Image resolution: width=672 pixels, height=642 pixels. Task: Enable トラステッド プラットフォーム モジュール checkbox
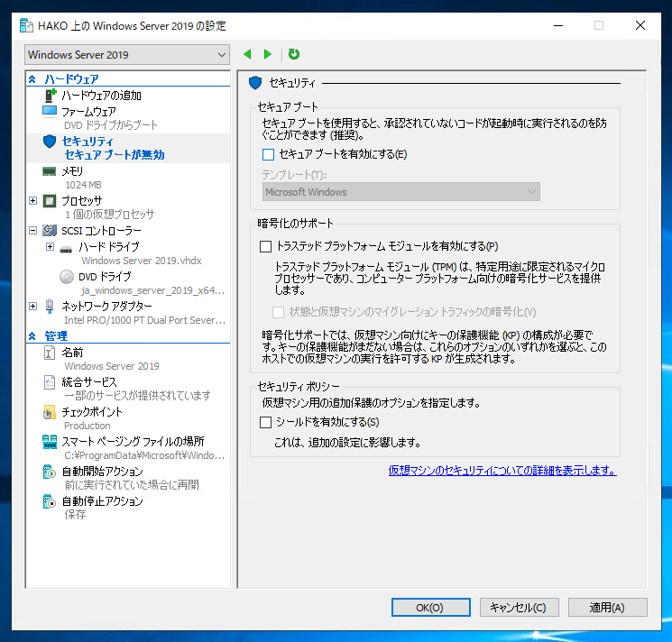point(266,247)
